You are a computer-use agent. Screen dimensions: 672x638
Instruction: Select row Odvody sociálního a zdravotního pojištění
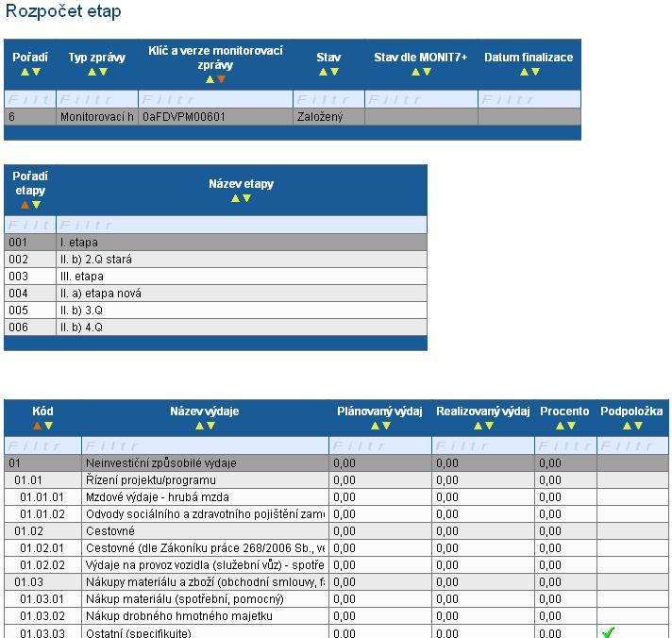coord(336,514)
